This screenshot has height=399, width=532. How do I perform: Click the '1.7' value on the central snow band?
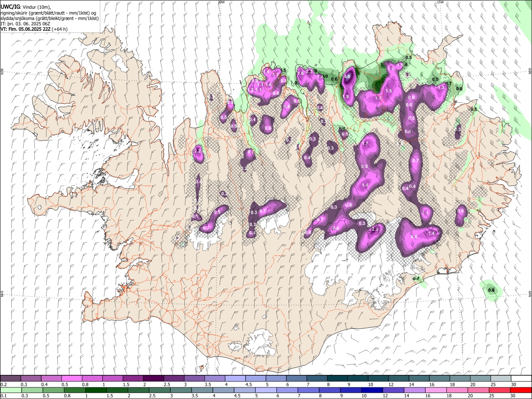coord(365,144)
